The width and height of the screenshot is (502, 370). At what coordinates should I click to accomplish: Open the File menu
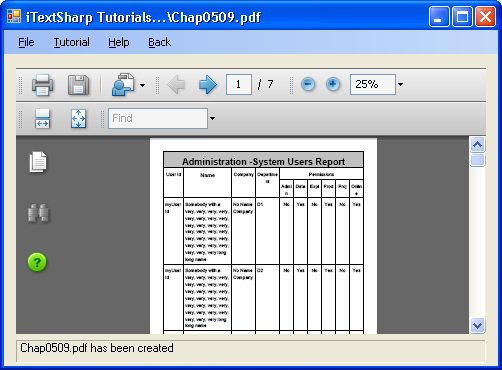(26, 42)
